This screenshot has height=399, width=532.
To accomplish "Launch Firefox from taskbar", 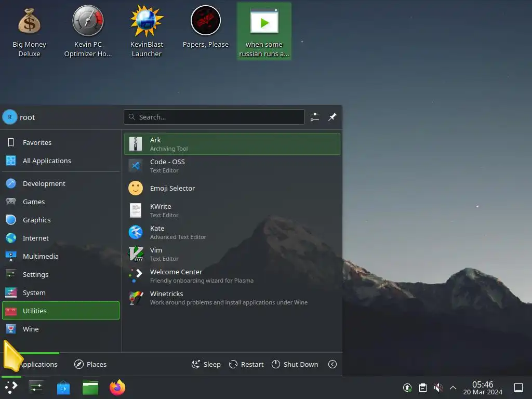I will [x=117, y=388].
